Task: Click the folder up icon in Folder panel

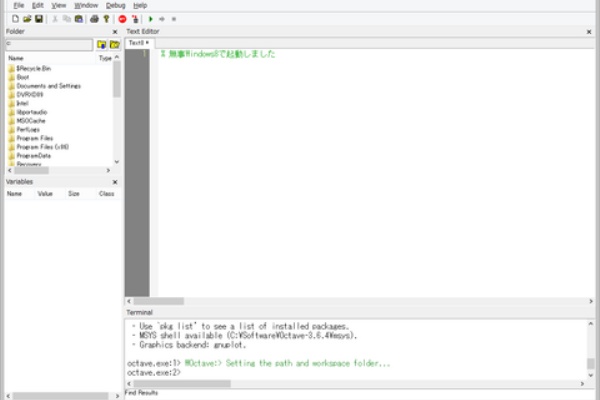Action: click(102, 45)
